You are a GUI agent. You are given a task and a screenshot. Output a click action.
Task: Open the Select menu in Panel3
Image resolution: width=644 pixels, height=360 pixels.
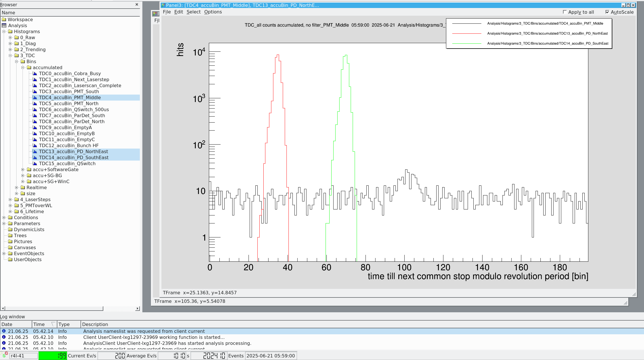click(x=193, y=12)
